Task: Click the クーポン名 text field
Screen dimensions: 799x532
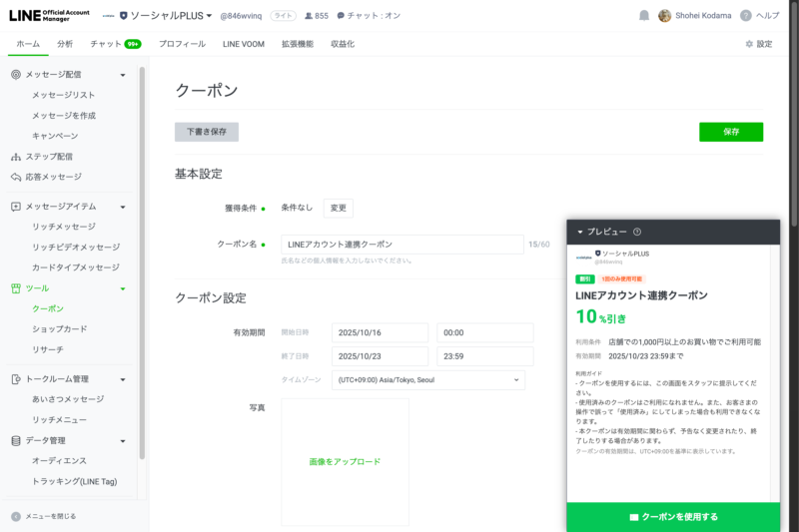Action: 402,245
